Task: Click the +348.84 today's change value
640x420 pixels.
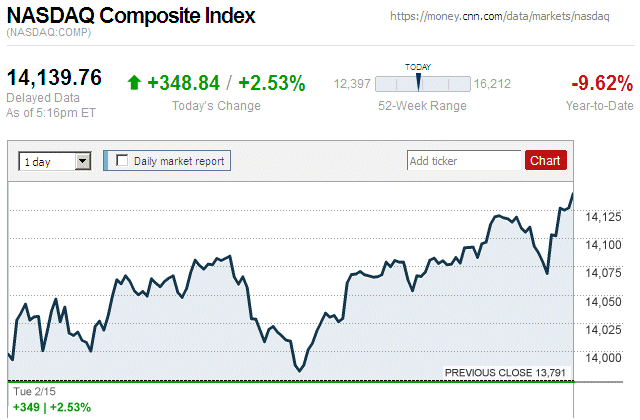Action: coord(182,83)
